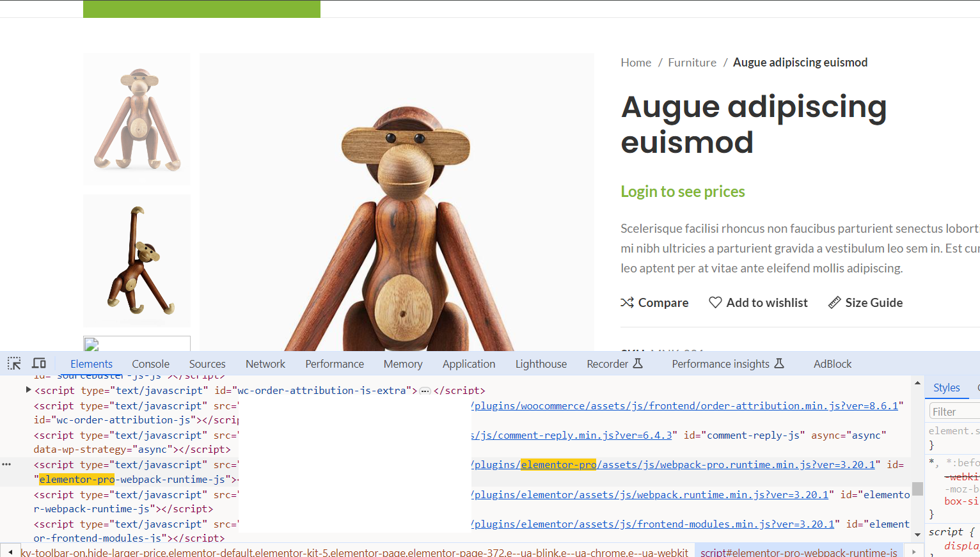Open the AdBlock tab

pos(832,364)
